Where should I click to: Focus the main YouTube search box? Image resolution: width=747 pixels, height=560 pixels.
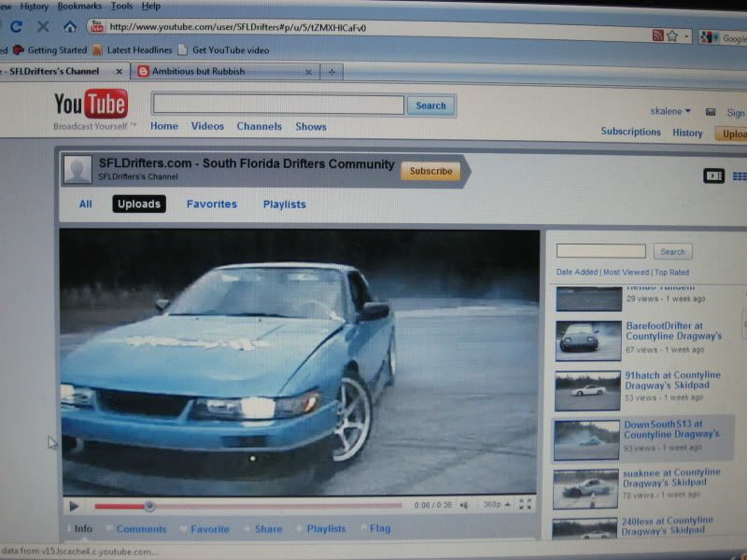(x=278, y=105)
